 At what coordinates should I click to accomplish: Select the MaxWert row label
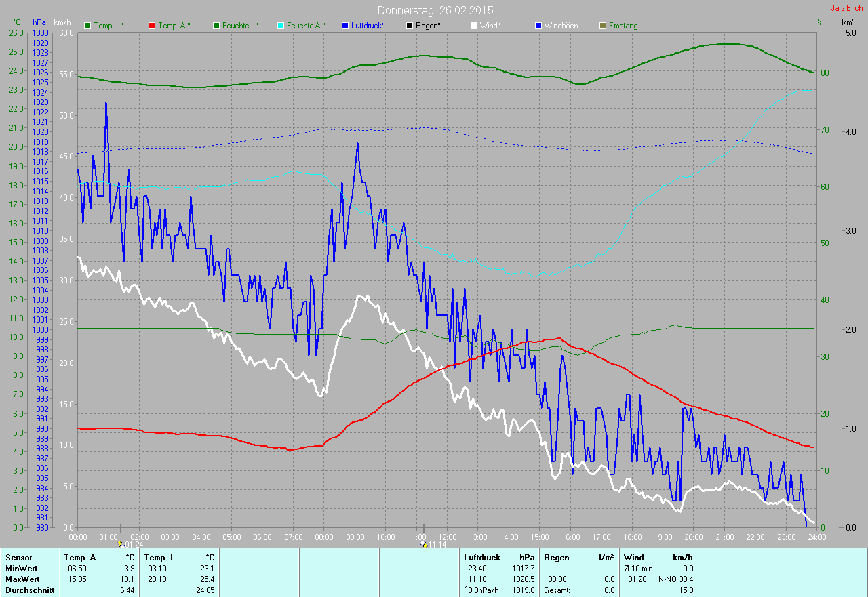(21, 579)
